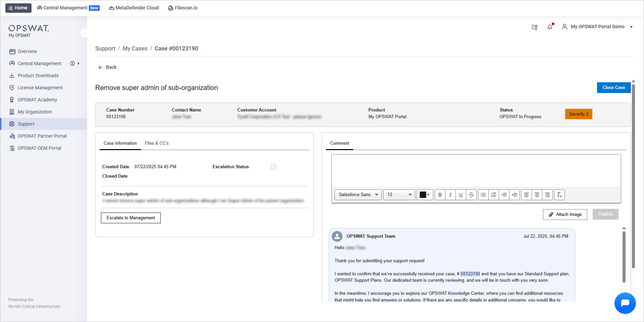Viewport: 644px width, 322px height.
Task: Click into the comment text area
Action: coord(476,171)
